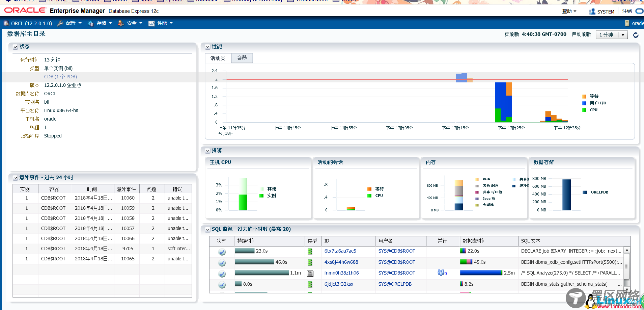Open SQL ID 6jdjct3r32ksx link
Viewport: 644px width, 310px height.
click(x=339, y=284)
